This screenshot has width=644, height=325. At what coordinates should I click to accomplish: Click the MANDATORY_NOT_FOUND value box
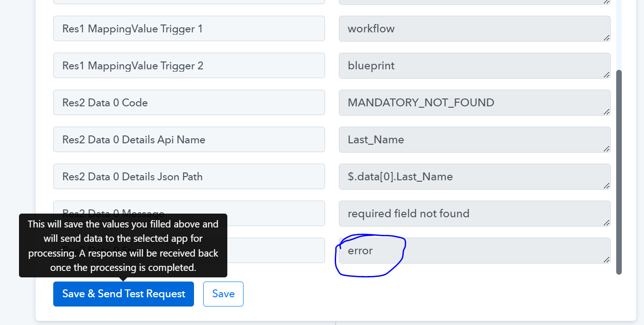tap(475, 103)
